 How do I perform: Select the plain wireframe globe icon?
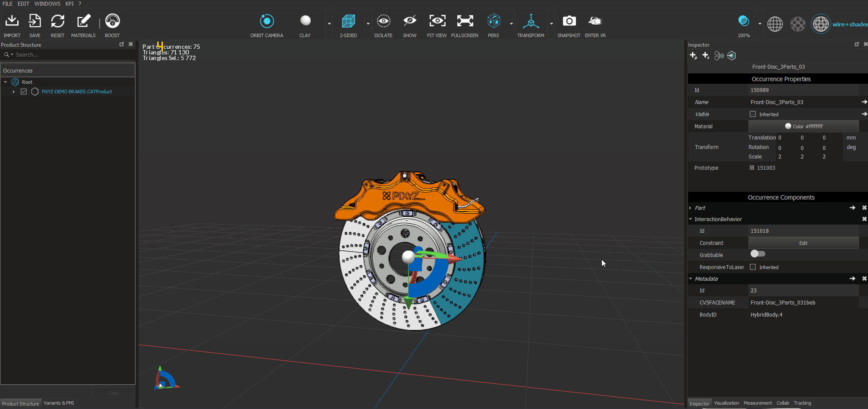(775, 24)
